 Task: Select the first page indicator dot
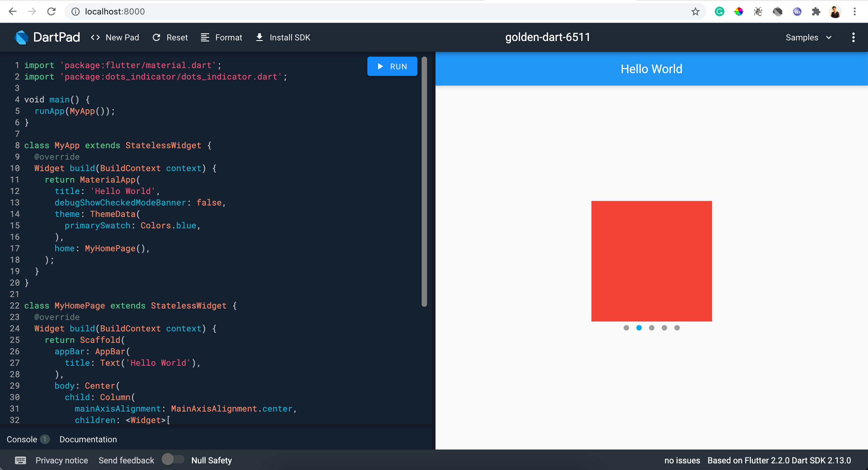pos(626,328)
